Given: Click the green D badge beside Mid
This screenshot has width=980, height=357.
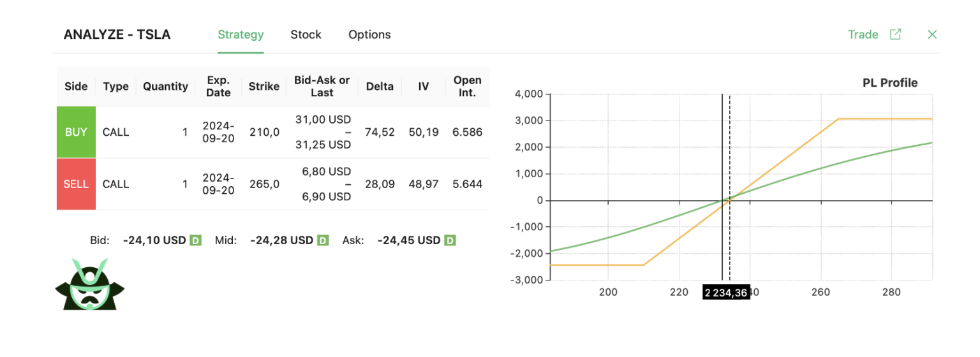Looking at the screenshot, I should coord(323,240).
